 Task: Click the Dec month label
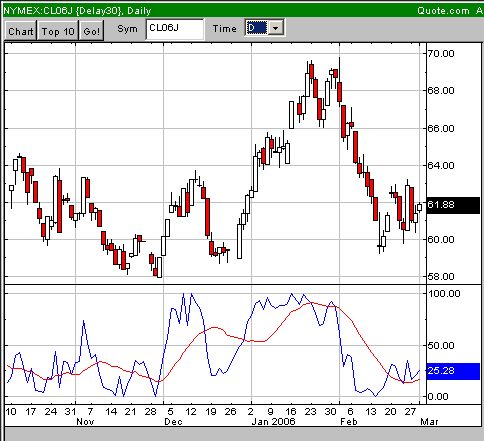coord(173,422)
